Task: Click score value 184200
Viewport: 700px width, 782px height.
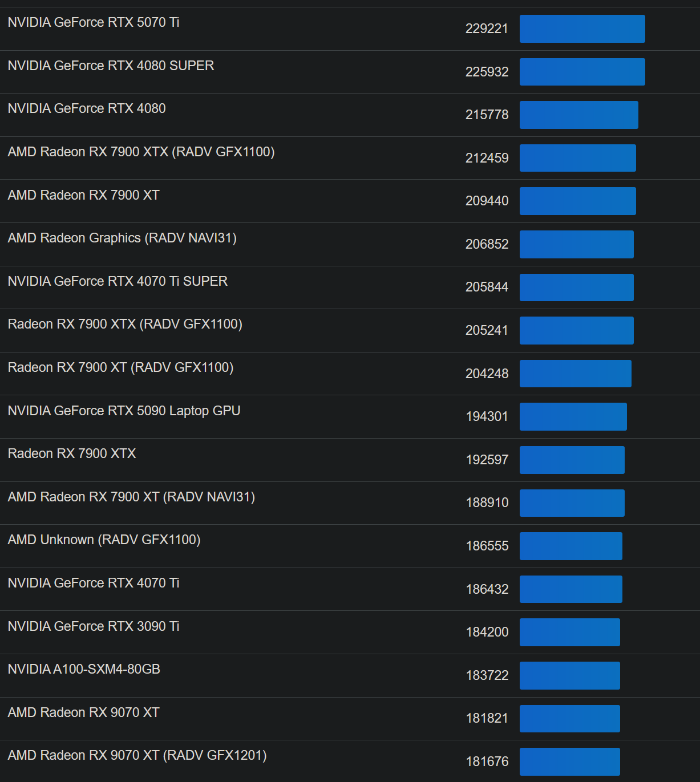Action: (x=487, y=632)
